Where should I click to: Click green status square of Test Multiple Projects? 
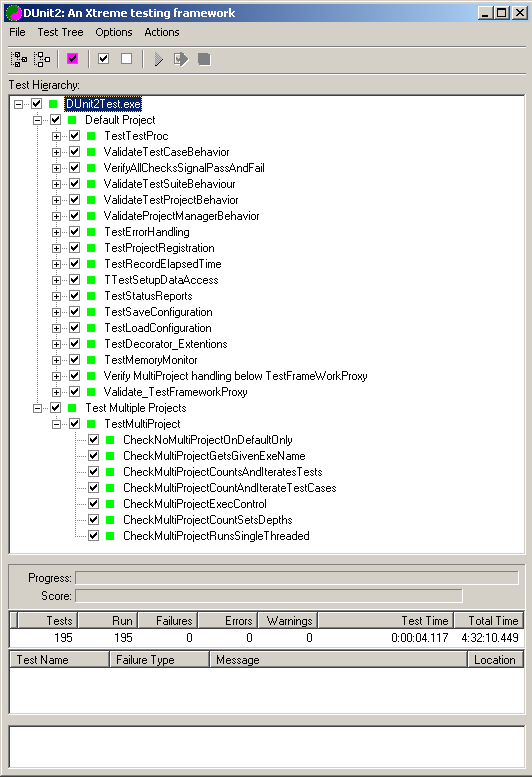click(x=72, y=408)
